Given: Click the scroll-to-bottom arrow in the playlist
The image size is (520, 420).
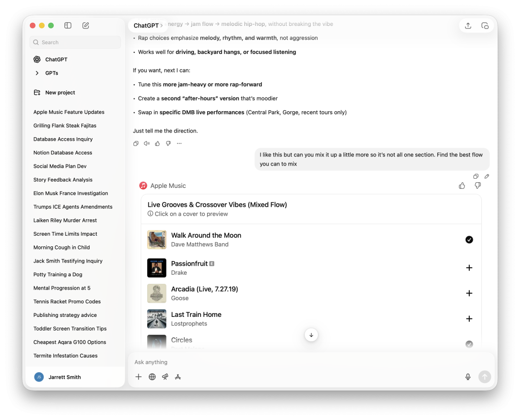Looking at the screenshot, I should tap(311, 335).
